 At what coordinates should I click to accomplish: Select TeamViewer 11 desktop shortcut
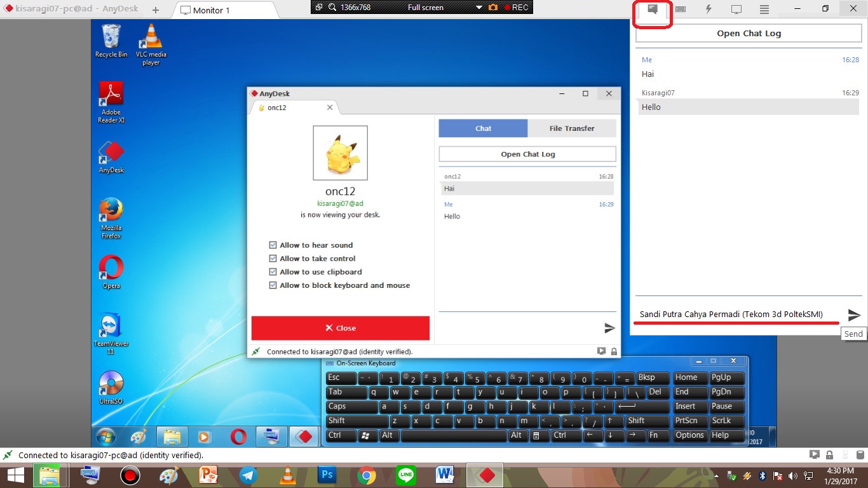tap(111, 334)
